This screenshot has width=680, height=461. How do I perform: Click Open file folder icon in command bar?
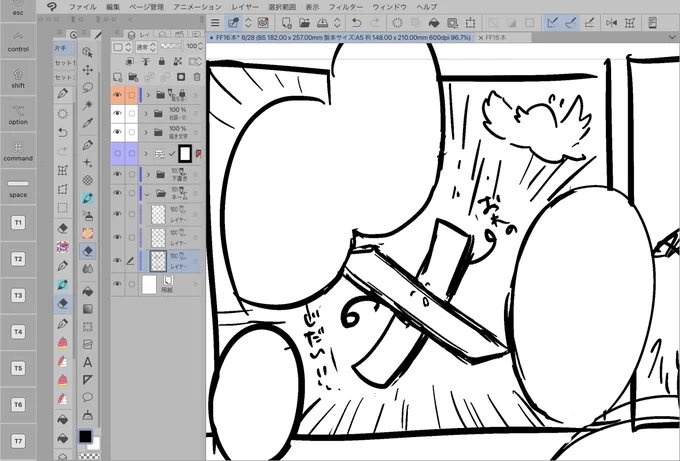click(304, 23)
